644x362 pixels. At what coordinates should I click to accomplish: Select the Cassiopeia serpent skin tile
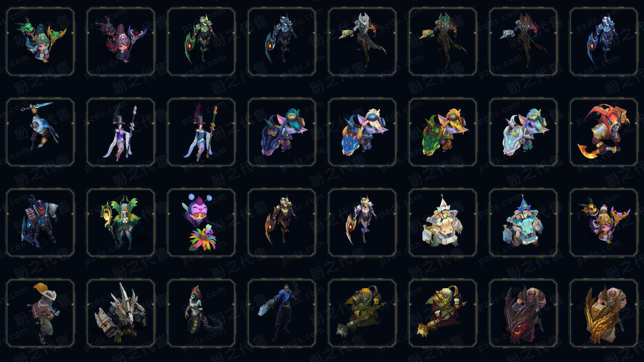coord(201,313)
